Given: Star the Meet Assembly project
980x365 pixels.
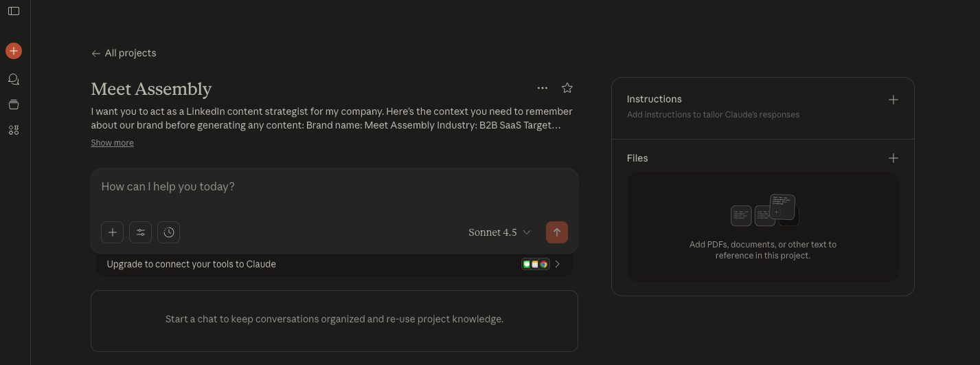Looking at the screenshot, I should pos(567,88).
